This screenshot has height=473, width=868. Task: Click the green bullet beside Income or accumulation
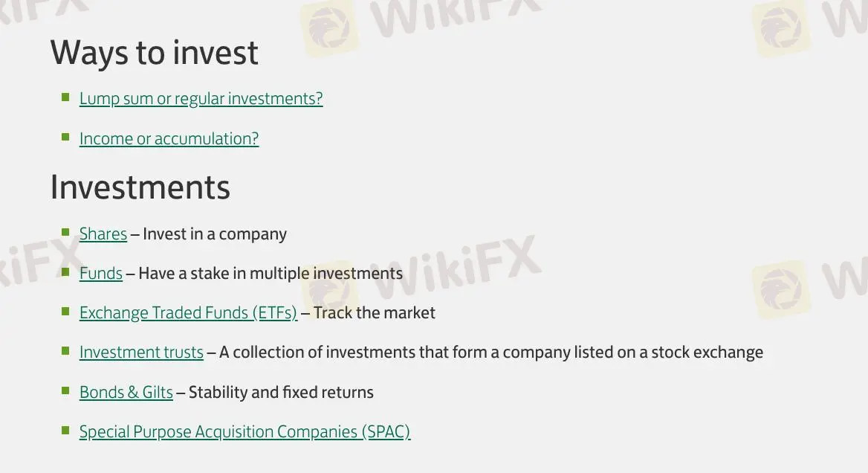pyautogui.click(x=65, y=136)
